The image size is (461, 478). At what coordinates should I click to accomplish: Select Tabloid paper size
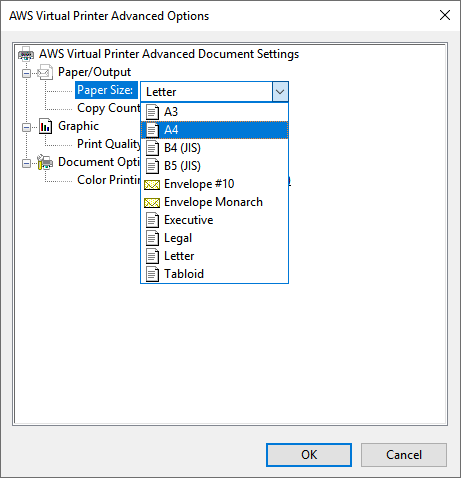point(214,274)
